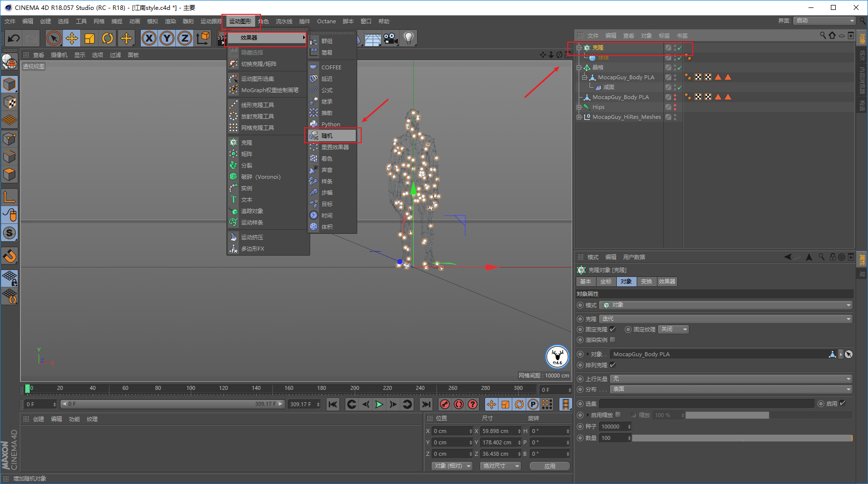Click the floor grid icon
The height and width of the screenshot is (484, 868).
(x=373, y=39)
